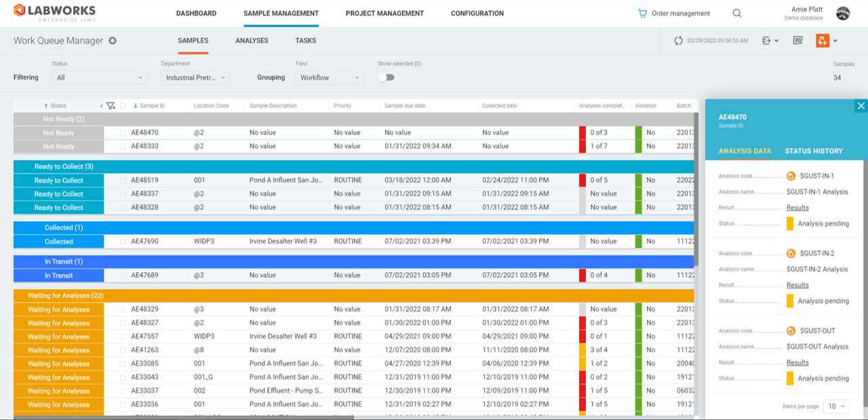868x420 pixels.
Task: Expand the Department filter dropdown
Action: point(195,78)
